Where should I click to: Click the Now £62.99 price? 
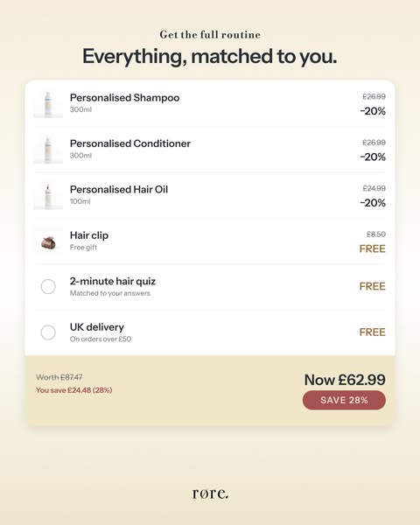tap(345, 380)
